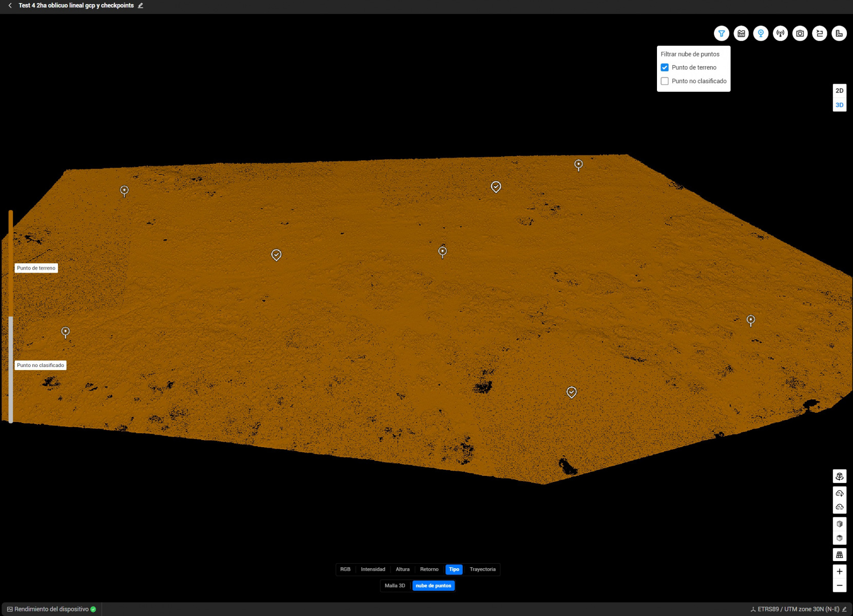The height and width of the screenshot is (616, 853).
Task: Click the rotating cube view reset icon
Action: point(839,476)
